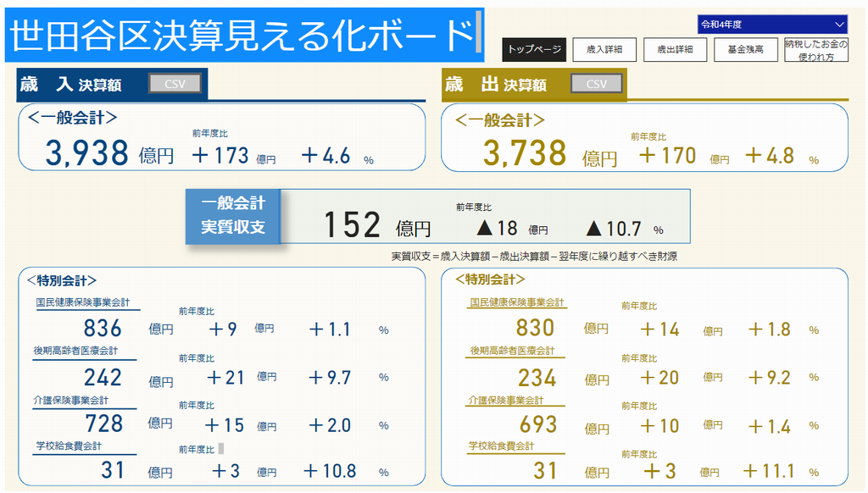The height and width of the screenshot is (493, 868).
Task: Go to the トップページ tab
Action: tap(534, 49)
